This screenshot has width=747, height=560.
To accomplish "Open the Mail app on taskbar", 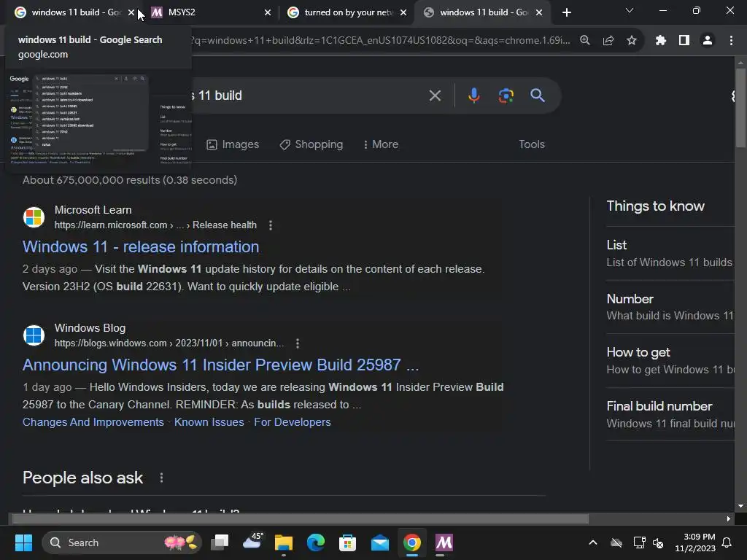I will tap(379, 542).
